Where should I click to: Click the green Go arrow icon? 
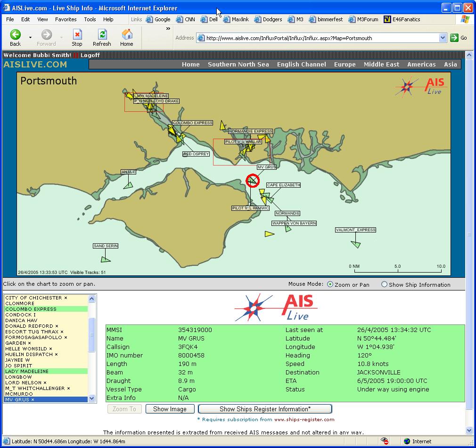(x=454, y=38)
